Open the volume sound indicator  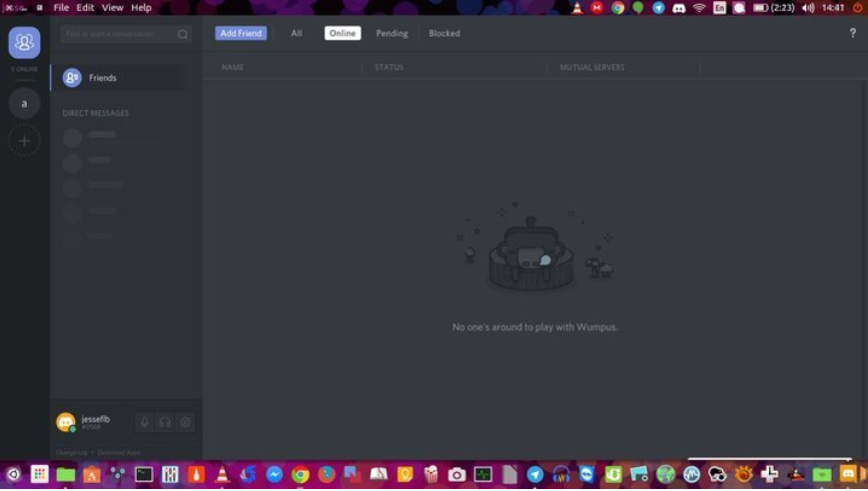click(x=808, y=8)
